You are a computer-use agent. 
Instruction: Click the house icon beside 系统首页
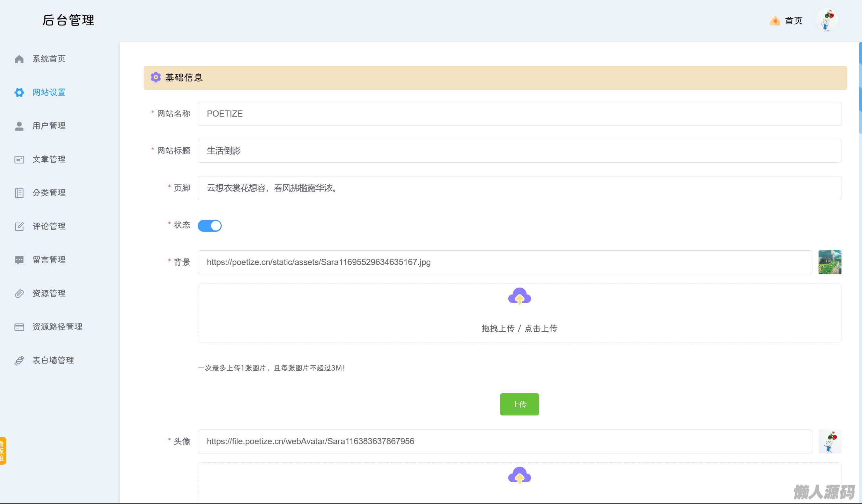coord(19,59)
